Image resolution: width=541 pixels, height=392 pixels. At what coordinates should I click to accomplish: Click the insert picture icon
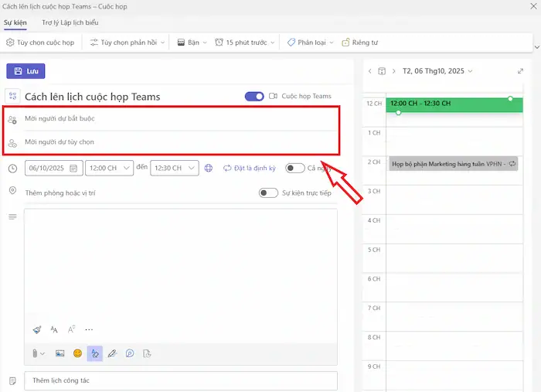(60, 353)
